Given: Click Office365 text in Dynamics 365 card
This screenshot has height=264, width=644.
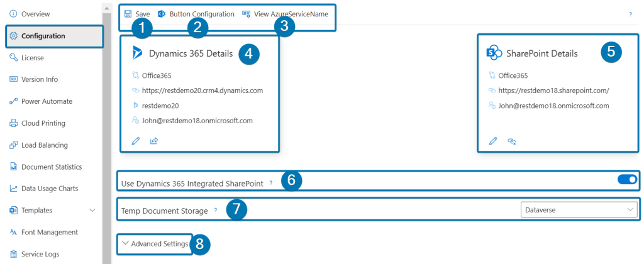Looking at the screenshot, I should [157, 75].
